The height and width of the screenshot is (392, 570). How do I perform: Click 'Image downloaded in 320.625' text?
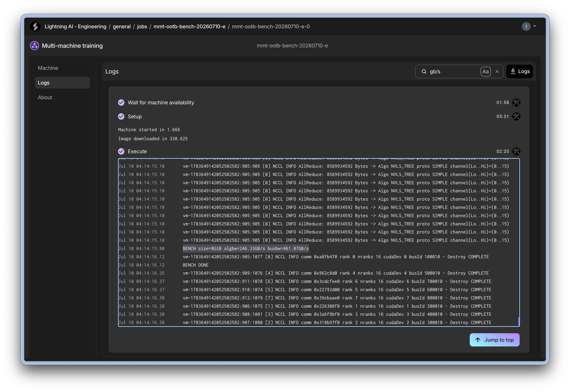click(153, 139)
